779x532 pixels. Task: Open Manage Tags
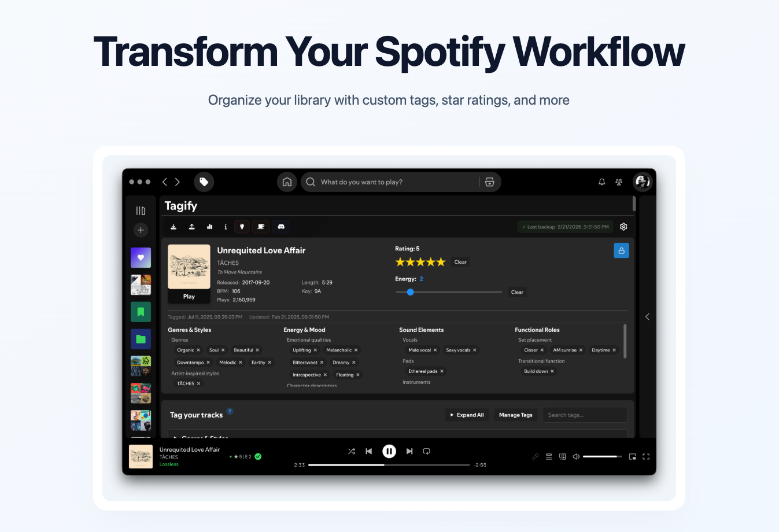(x=516, y=415)
